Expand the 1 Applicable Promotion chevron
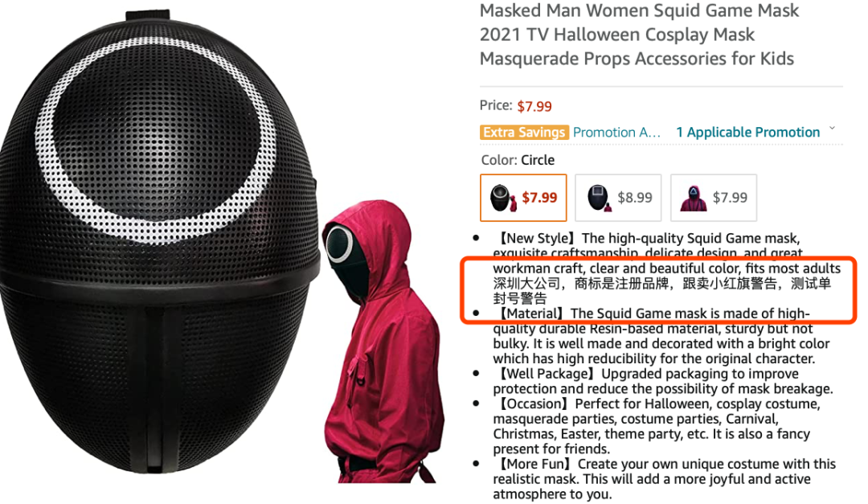 pos(832,129)
